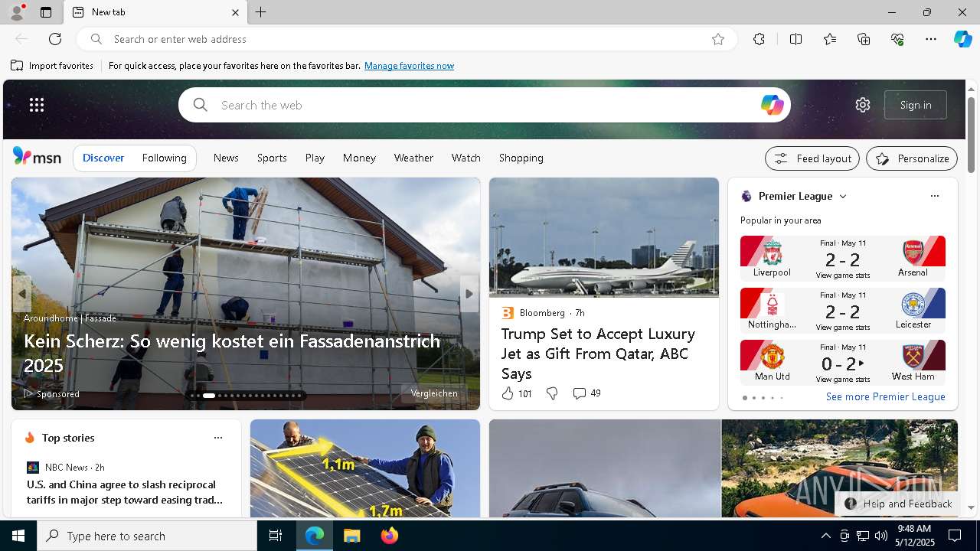Viewport: 980px width, 551px height.
Task: Show next carousel slide
Action: [x=469, y=294]
